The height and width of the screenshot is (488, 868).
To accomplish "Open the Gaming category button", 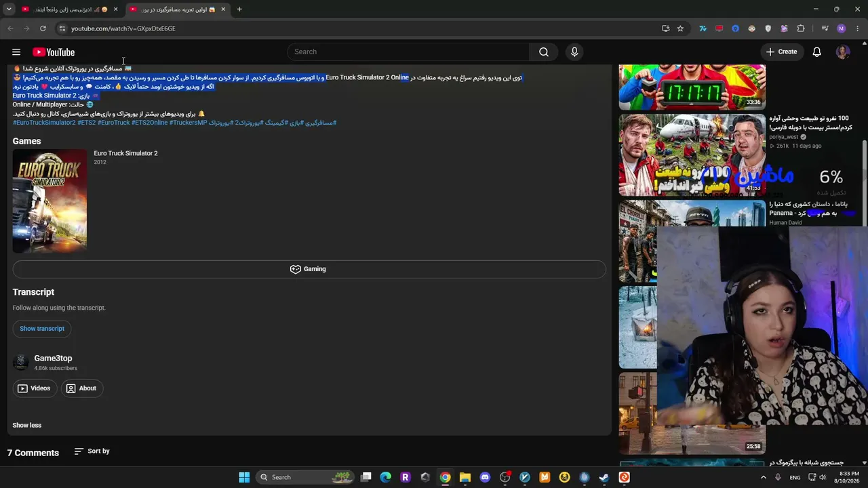I will click(309, 269).
